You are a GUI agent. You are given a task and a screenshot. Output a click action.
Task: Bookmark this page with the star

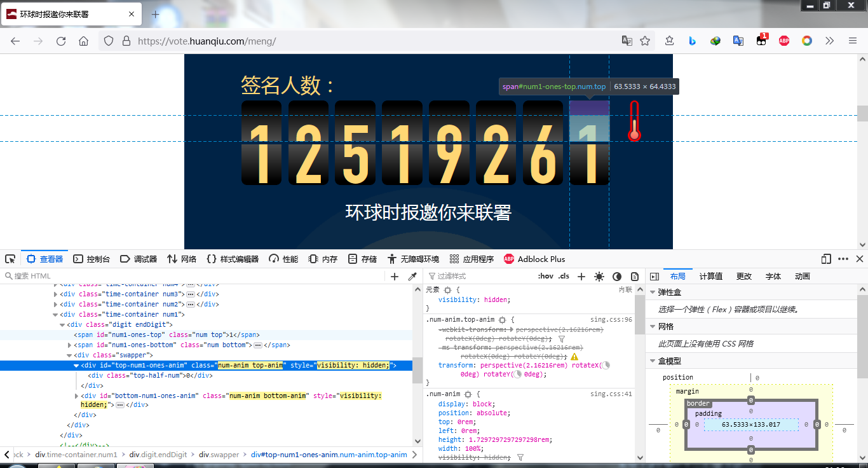pos(645,41)
